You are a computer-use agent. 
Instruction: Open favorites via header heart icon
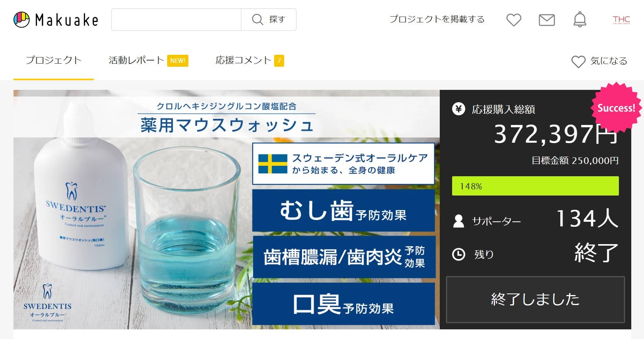[514, 20]
